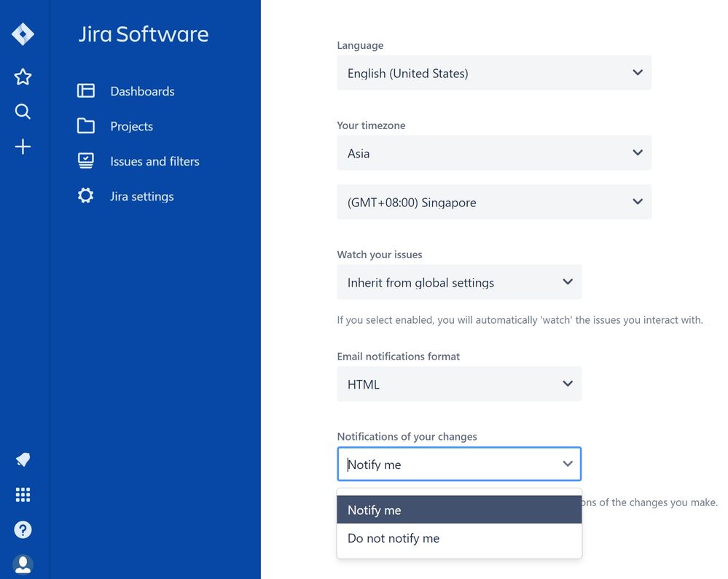The height and width of the screenshot is (579, 728).
Task: Click the Jira diamond logo icon
Action: (x=23, y=34)
